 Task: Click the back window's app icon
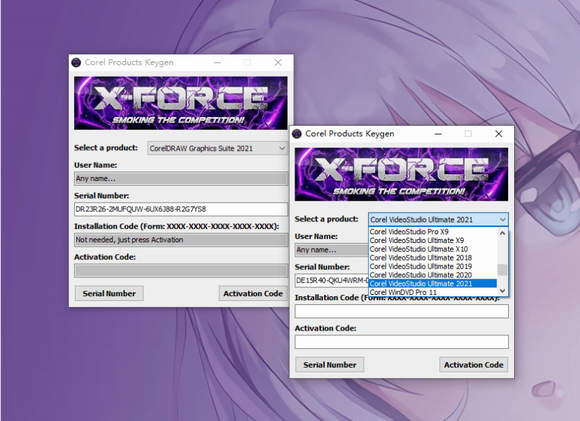click(x=76, y=63)
